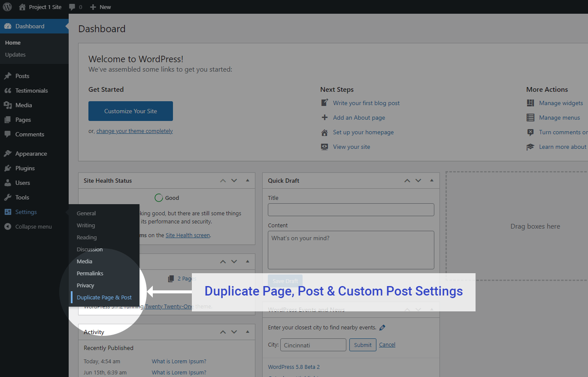Open the Site Health screen link
The height and width of the screenshot is (377, 588).
pos(188,235)
